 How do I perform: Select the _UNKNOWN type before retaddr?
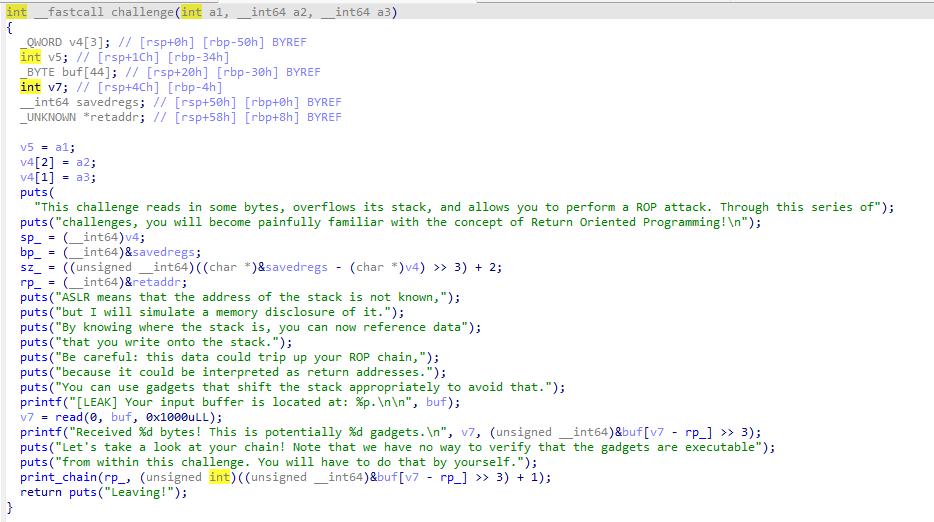[48, 117]
